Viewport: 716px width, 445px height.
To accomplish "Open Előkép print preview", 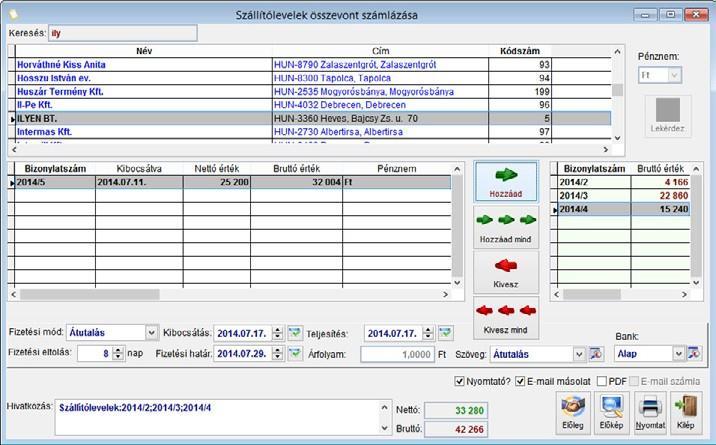I will [611, 413].
